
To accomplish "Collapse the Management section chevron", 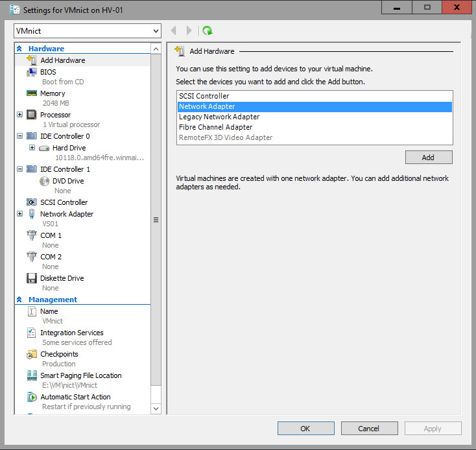I will pos(19,300).
